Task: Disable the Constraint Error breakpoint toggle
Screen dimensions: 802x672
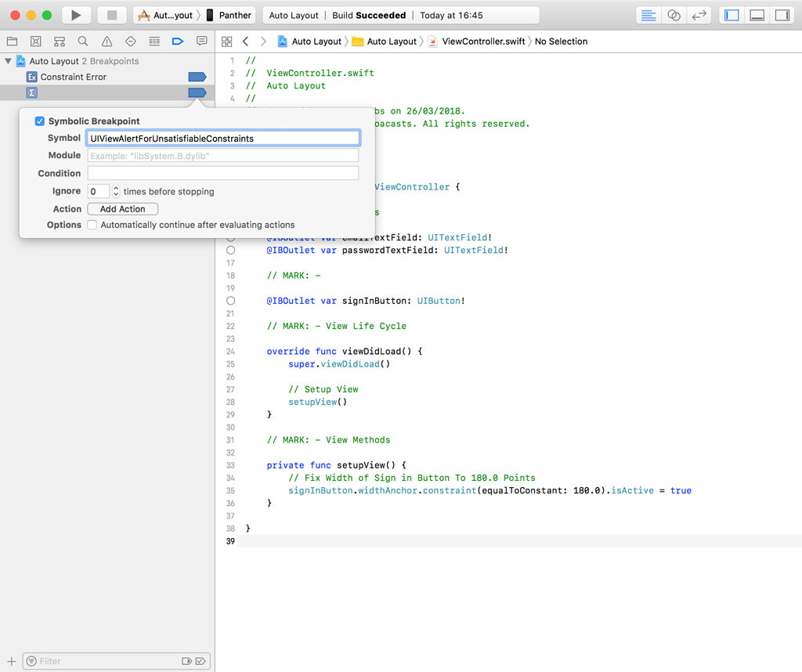Action: (197, 77)
